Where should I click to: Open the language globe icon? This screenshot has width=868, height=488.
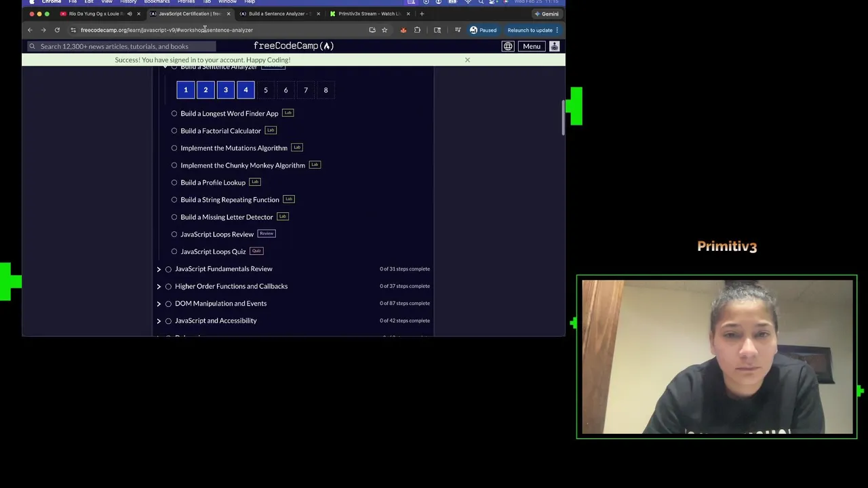point(508,46)
